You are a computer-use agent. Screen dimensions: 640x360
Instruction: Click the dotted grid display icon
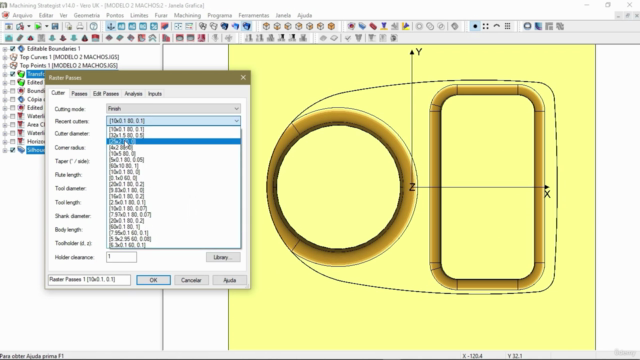click(x=507, y=27)
